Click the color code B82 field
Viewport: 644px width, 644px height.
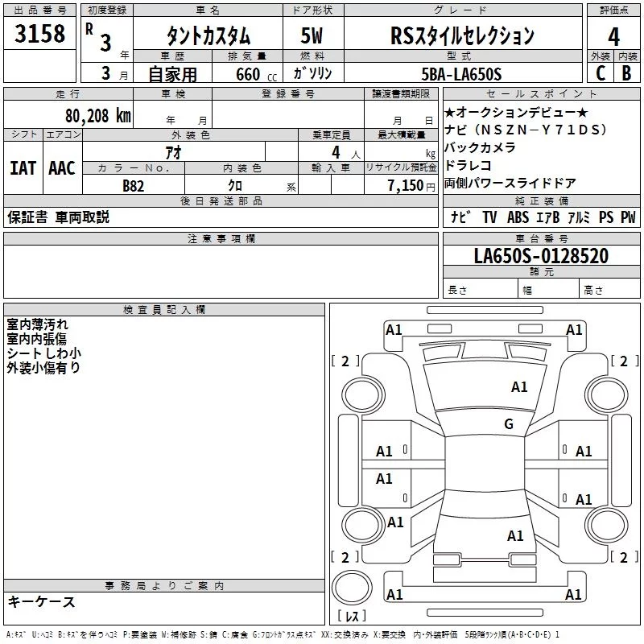[134, 186]
